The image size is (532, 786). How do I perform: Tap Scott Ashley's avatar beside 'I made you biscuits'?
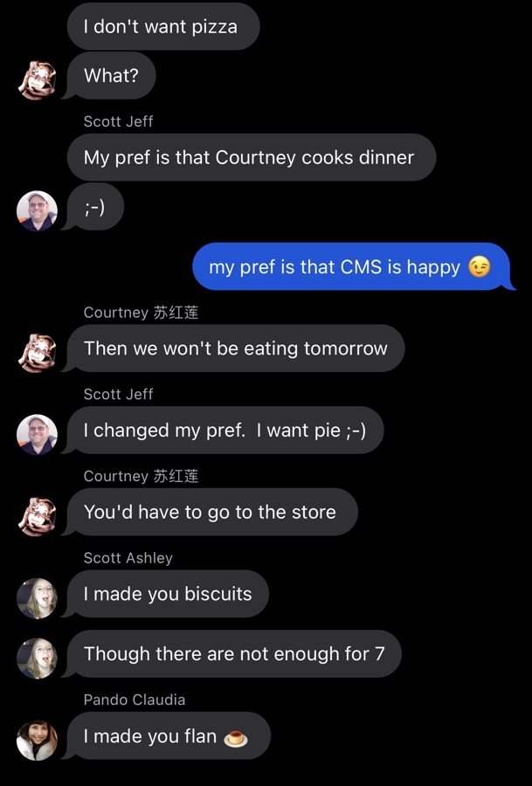(x=37, y=598)
